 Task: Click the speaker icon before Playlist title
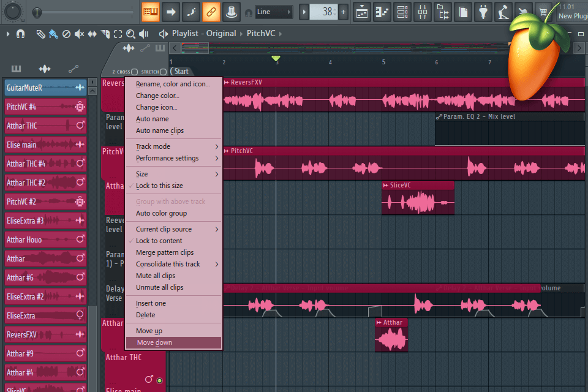(164, 34)
